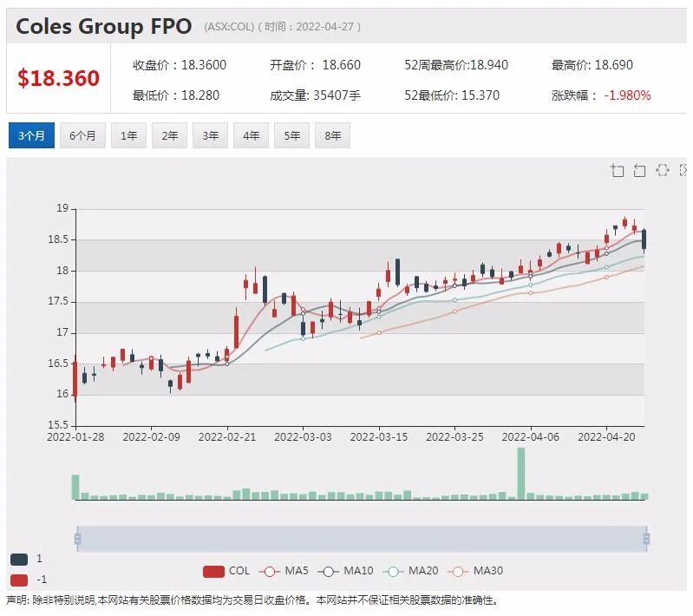Click the first volume bar at 2022-01-28
Screen dimensions: 693x616
coord(75,488)
